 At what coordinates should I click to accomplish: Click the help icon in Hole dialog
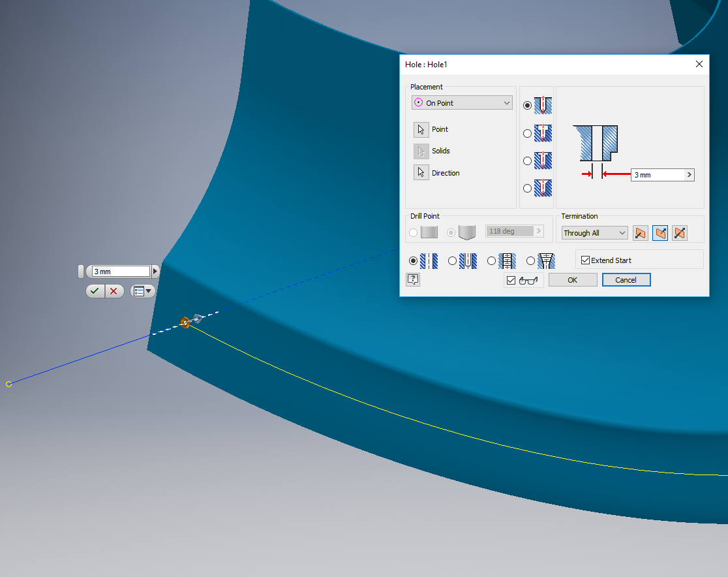[413, 279]
